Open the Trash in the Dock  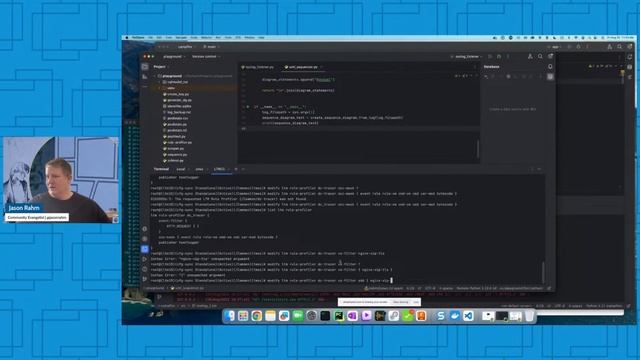(x=529, y=316)
